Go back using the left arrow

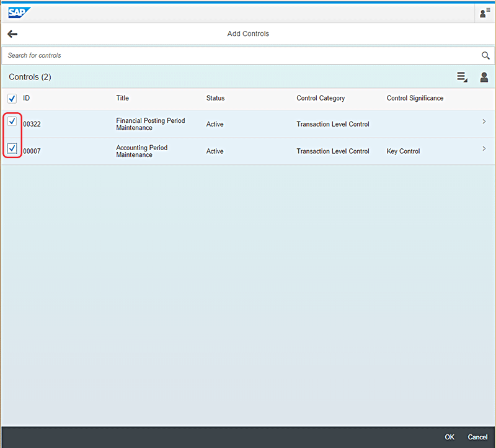pyautogui.click(x=12, y=34)
